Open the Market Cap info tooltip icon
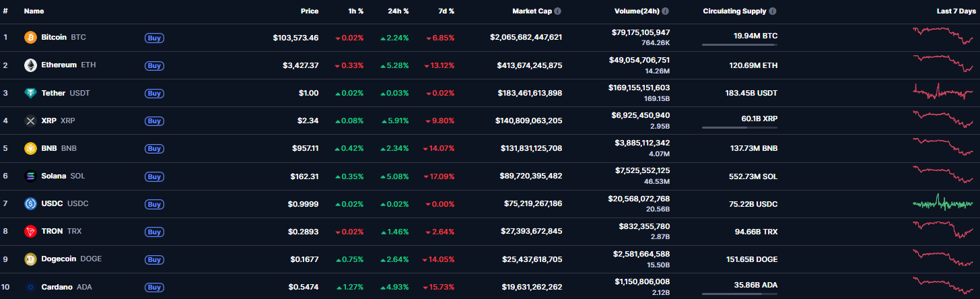 click(558, 11)
